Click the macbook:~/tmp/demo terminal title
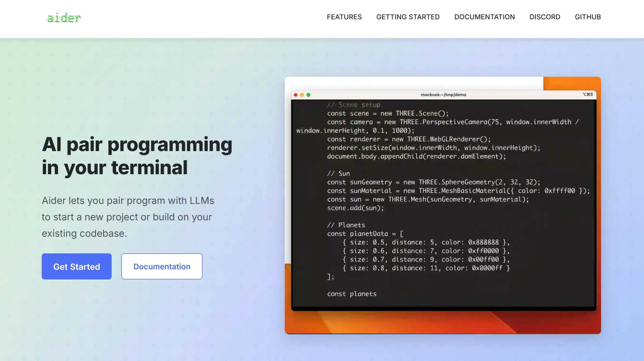The image size is (644, 361). click(x=443, y=95)
